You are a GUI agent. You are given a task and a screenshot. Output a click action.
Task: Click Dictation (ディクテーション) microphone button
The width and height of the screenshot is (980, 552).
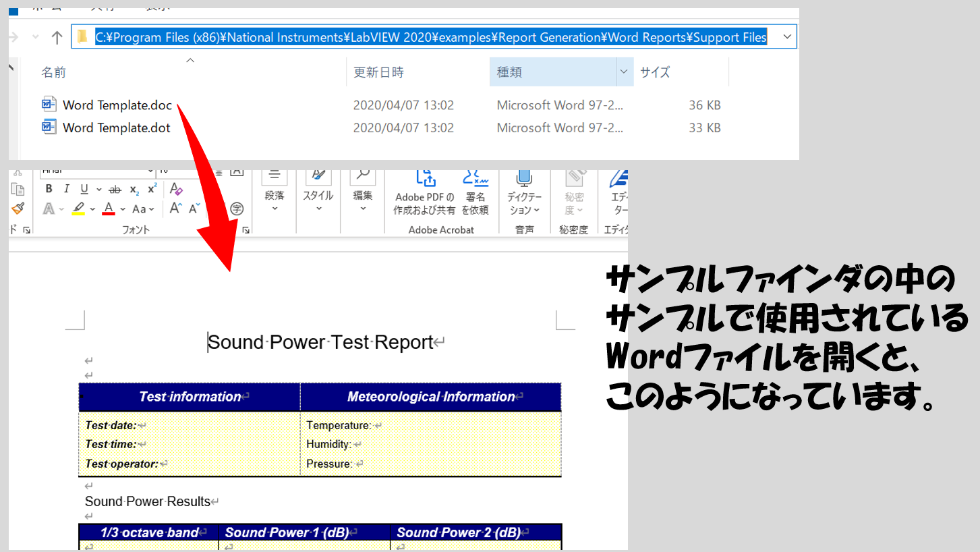(x=524, y=193)
